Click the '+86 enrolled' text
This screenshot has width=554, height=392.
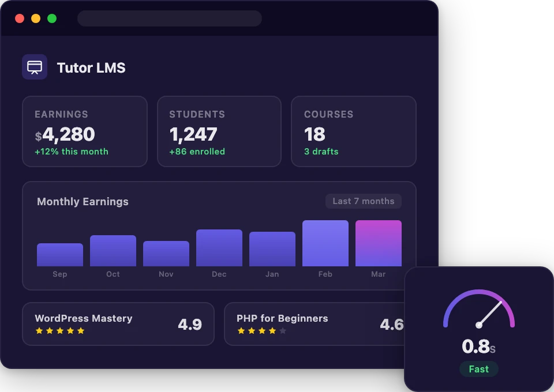pos(197,152)
